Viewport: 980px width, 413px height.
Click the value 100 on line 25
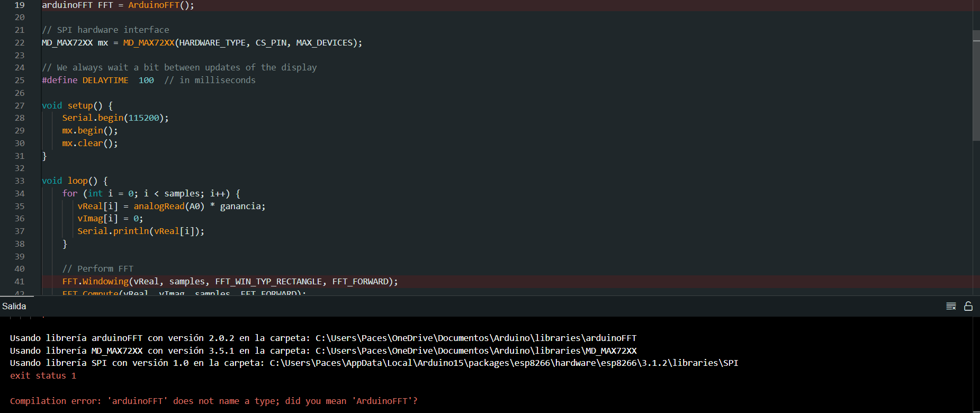tap(146, 80)
